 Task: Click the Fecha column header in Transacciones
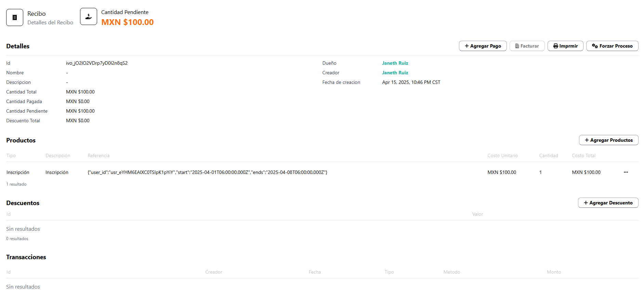pyautogui.click(x=314, y=272)
